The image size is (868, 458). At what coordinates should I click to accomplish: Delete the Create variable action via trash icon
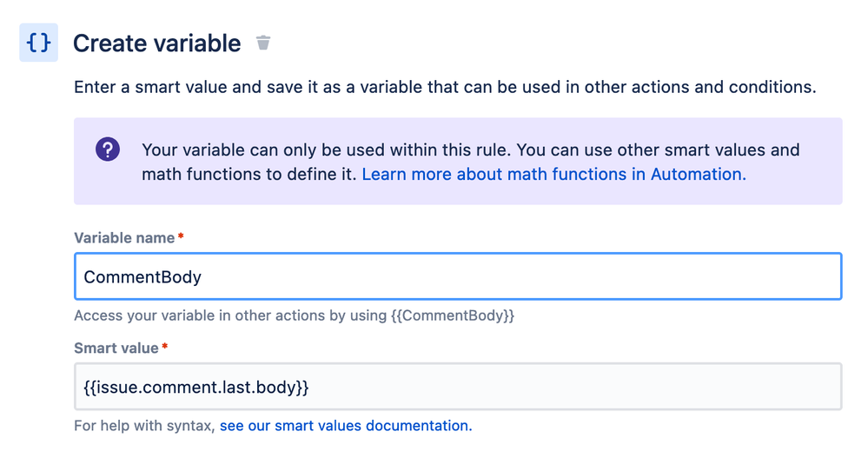coord(263,43)
